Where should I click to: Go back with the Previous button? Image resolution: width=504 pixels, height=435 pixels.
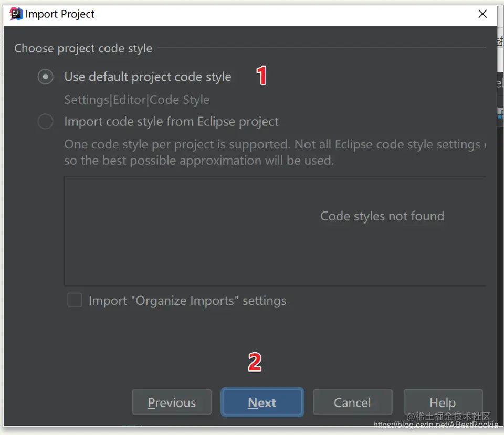click(172, 402)
